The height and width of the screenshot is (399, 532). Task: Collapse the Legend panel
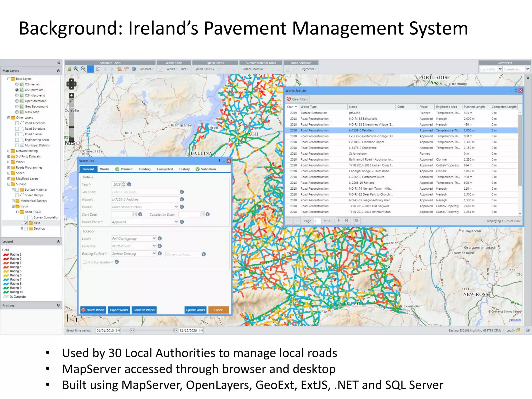58,241
